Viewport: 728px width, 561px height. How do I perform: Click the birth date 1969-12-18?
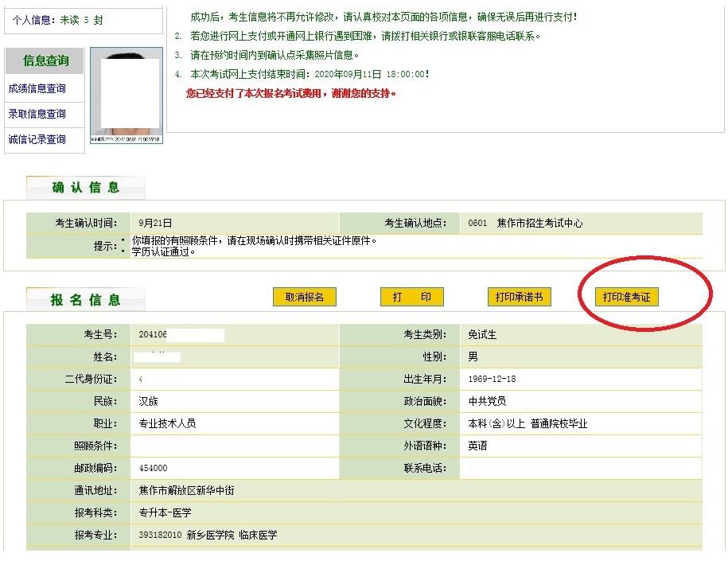click(x=492, y=380)
